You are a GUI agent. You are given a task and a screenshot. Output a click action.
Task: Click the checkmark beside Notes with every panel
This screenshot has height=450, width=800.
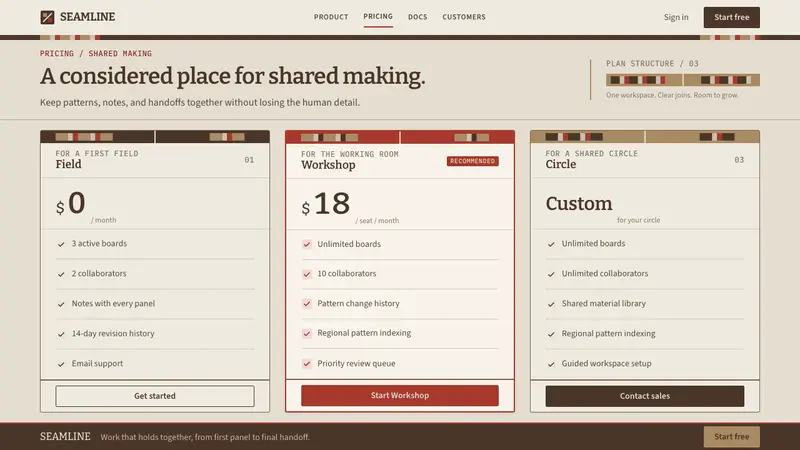pyautogui.click(x=61, y=305)
